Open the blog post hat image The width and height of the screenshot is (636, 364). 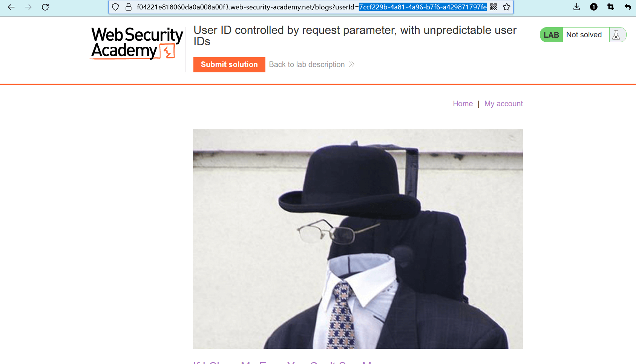tap(358, 239)
